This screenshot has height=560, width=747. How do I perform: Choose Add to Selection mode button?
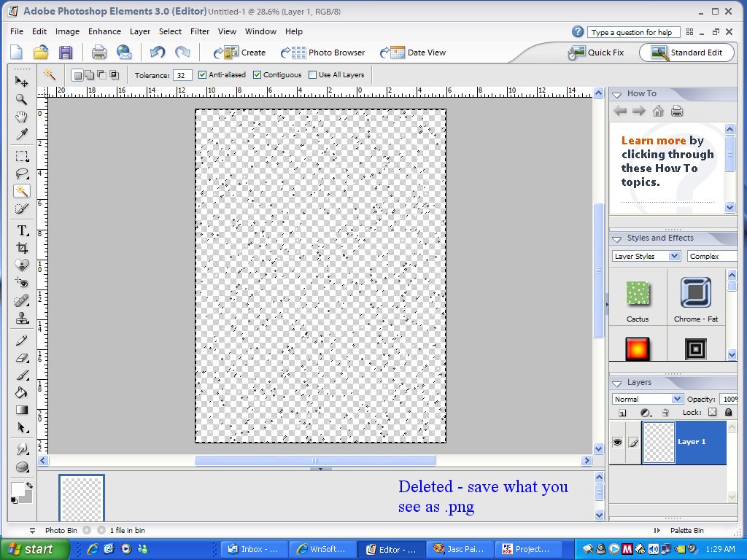(x=90, y=75)
